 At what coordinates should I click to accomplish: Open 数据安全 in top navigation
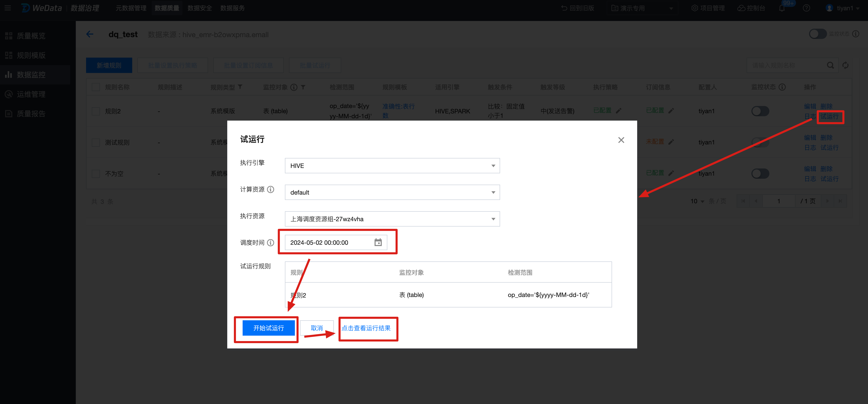click(x=200, y=8)
